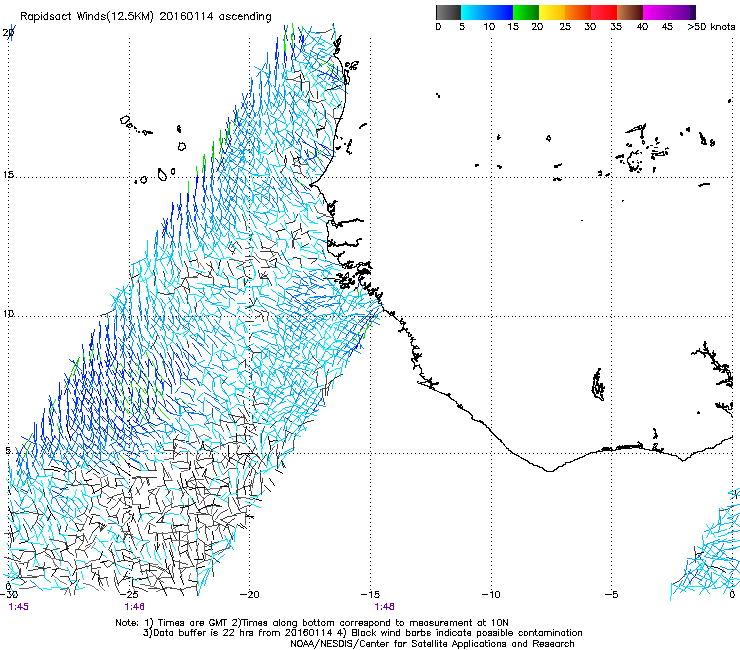Click the longitude label '-25'
The width and height of the screenshot is (740, 650).
(129, 594)
